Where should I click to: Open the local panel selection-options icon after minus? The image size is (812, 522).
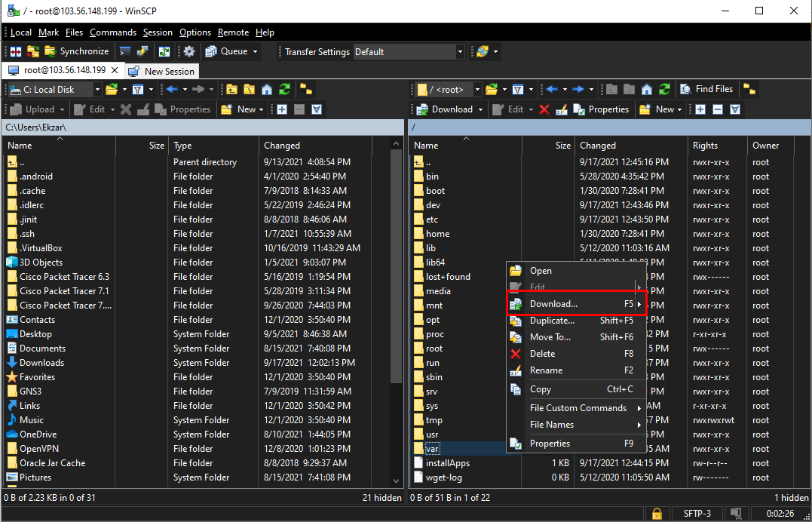tap(317, 109)
